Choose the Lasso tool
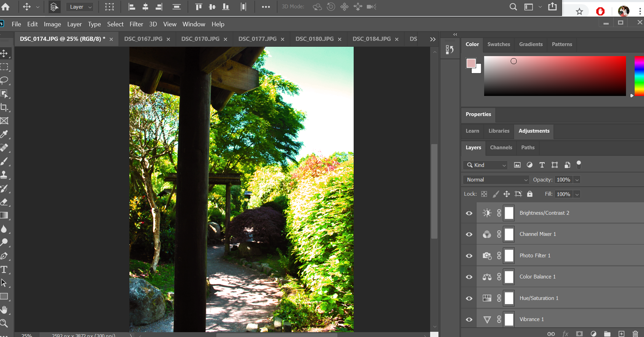The width and height of the screenshot is (644, 337). pos(4,80)
